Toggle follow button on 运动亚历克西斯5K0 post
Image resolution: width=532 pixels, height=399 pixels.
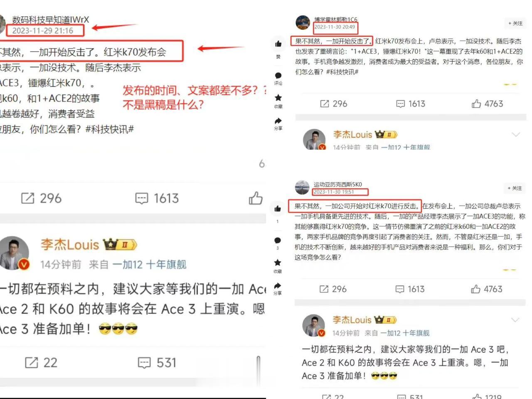point(515,188)
